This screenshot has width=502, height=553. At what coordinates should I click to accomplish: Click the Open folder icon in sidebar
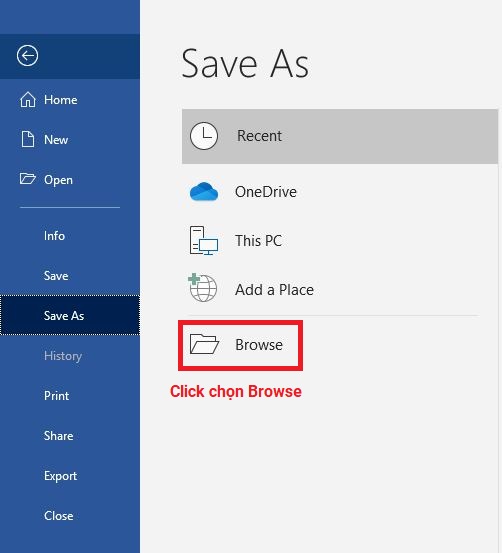point(28,179)
